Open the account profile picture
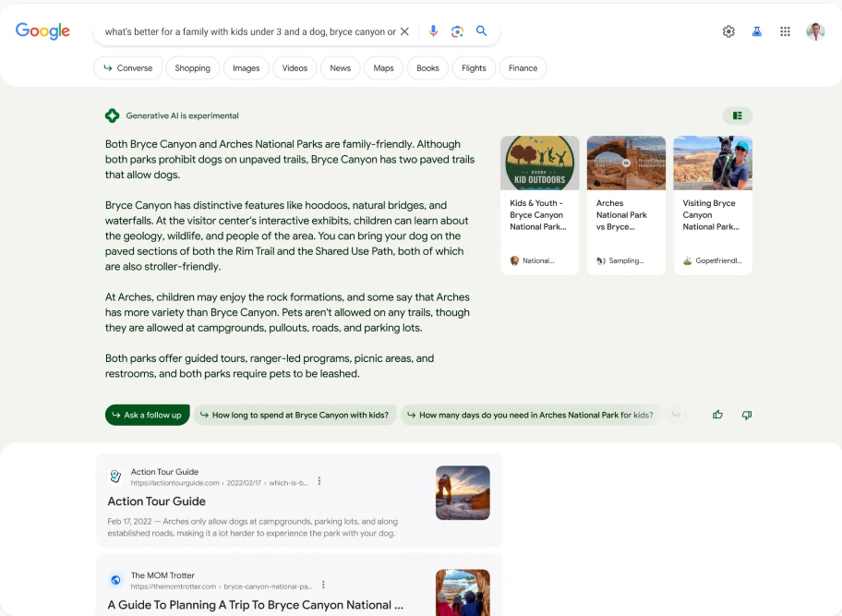The width and height of the screenshot is (842, 616). tap(815, 31)
